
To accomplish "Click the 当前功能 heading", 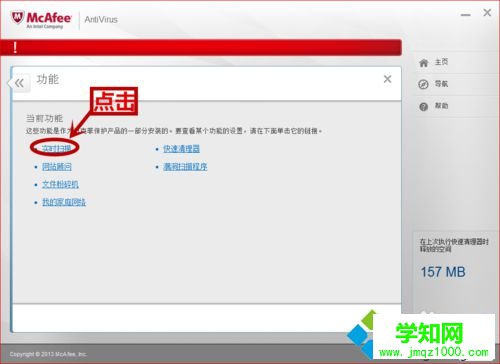I will point(44,118).
